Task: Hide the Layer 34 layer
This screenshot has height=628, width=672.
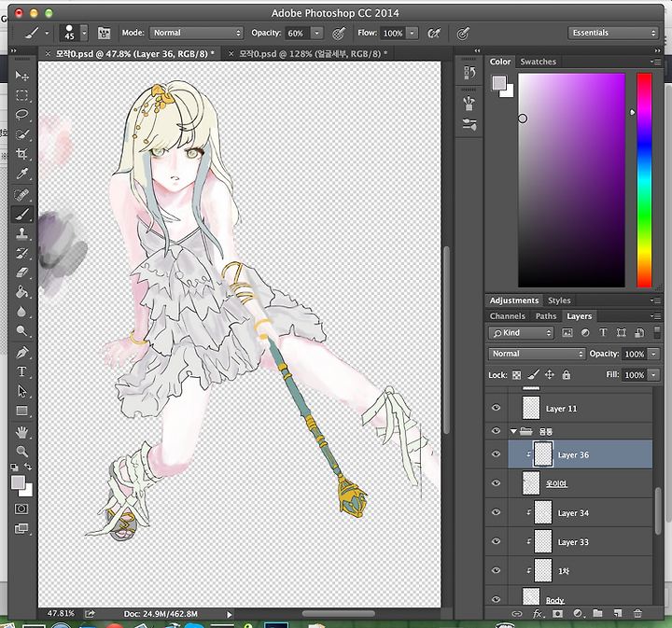Action: (496, 512)
